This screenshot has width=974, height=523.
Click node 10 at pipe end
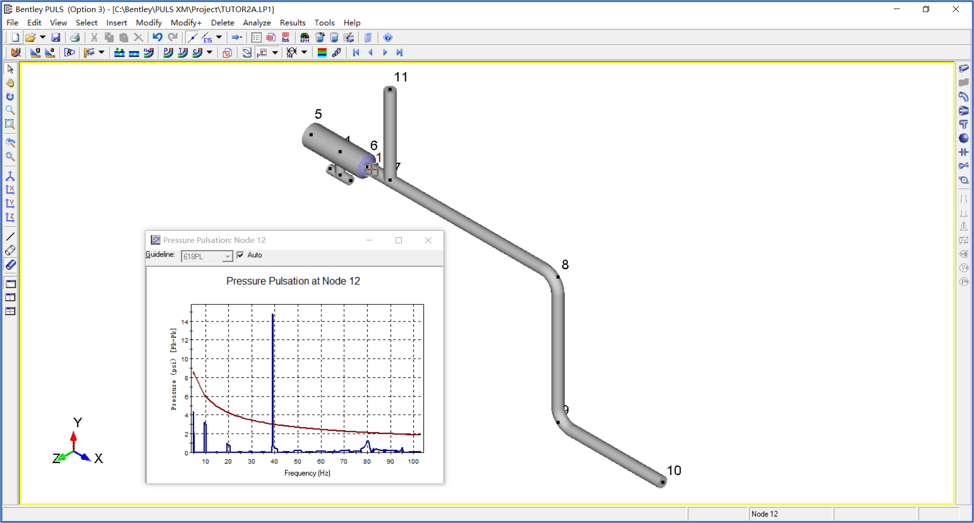point(662,482)
